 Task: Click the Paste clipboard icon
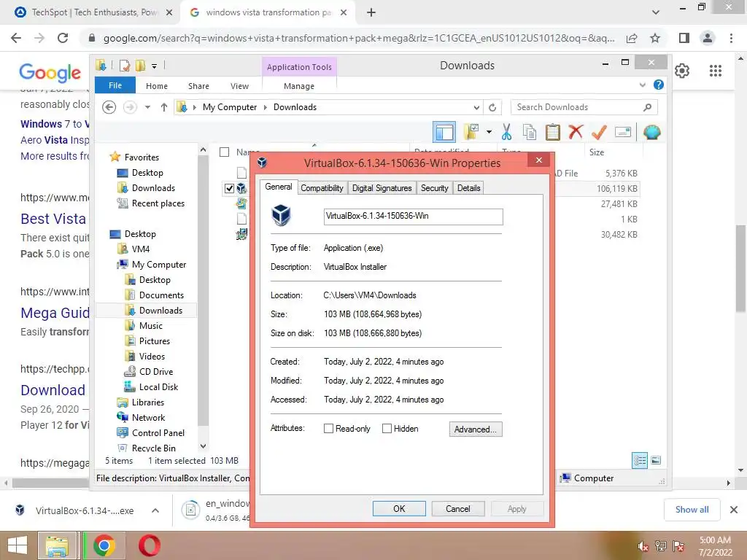tap(553, 132)
